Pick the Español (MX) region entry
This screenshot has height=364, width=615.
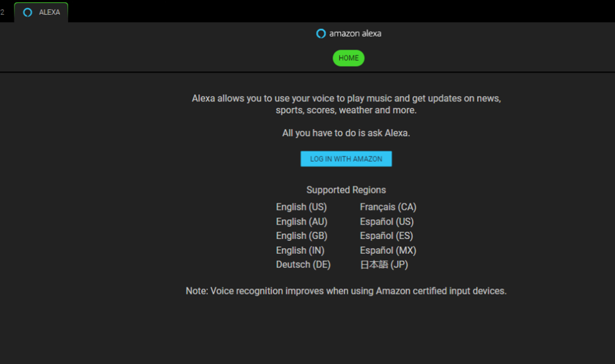coord(388,250)
